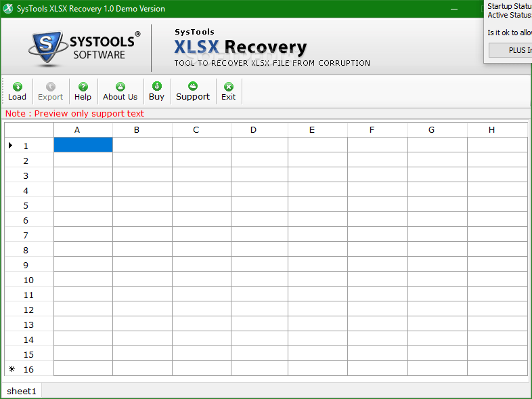Select column H header
Viewport: 532px width, 399px height.
pos(497,129)
